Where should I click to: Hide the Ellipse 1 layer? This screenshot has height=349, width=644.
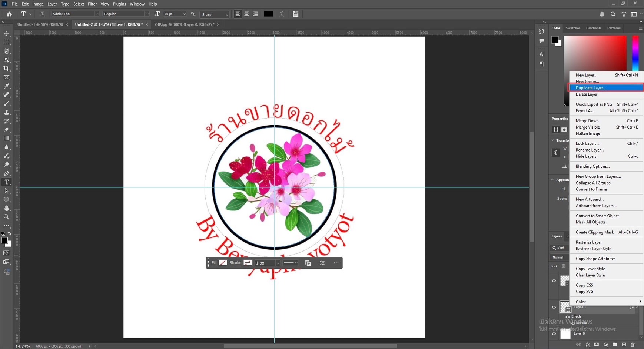coord(554,307)
